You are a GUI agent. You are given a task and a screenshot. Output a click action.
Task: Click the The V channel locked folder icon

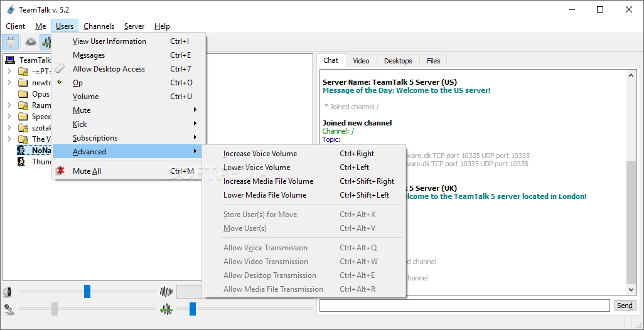23,139
